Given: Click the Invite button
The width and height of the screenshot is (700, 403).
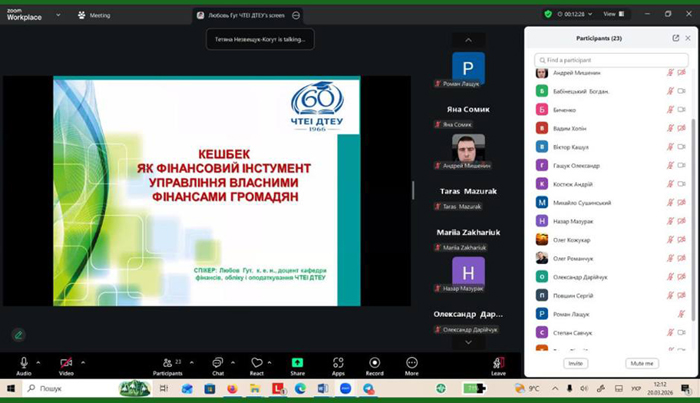Looking at the screenshot, I should point(575,363).
